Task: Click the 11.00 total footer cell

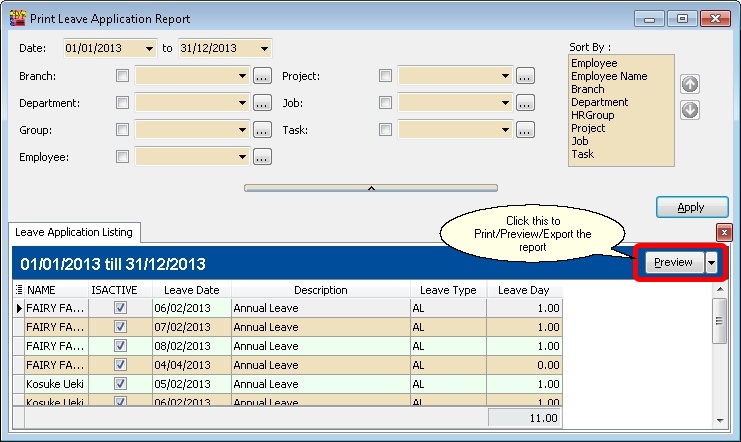Action: [524, 418]
